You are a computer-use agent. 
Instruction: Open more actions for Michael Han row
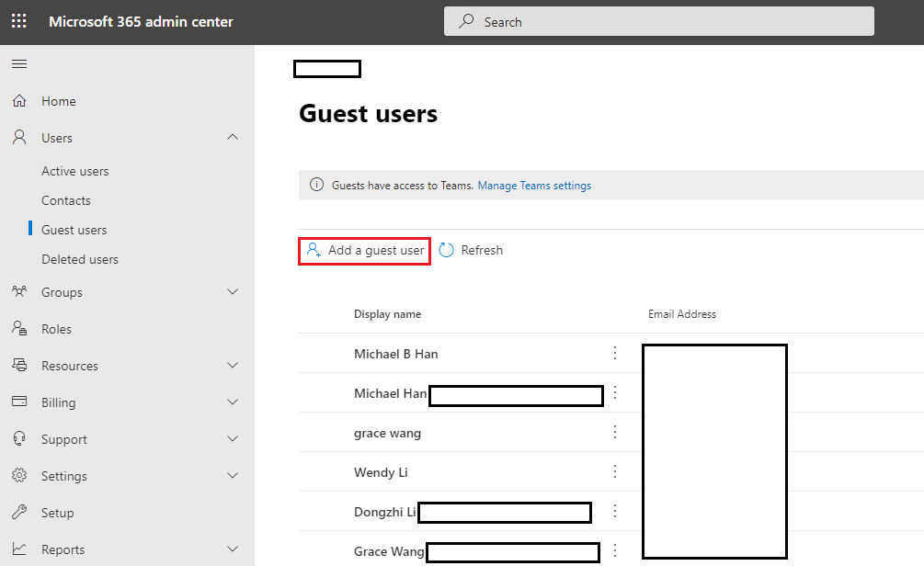point(615,392)
